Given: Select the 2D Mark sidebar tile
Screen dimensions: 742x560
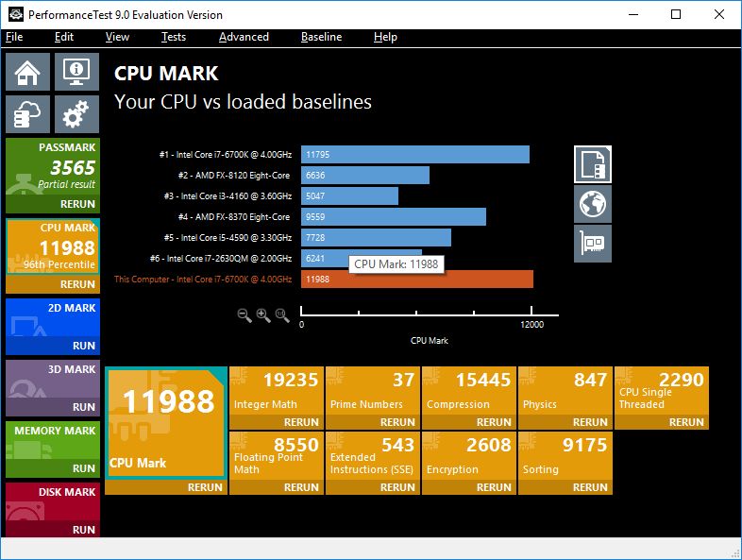Looking at the screenshot, I should [x=53, y=317].
